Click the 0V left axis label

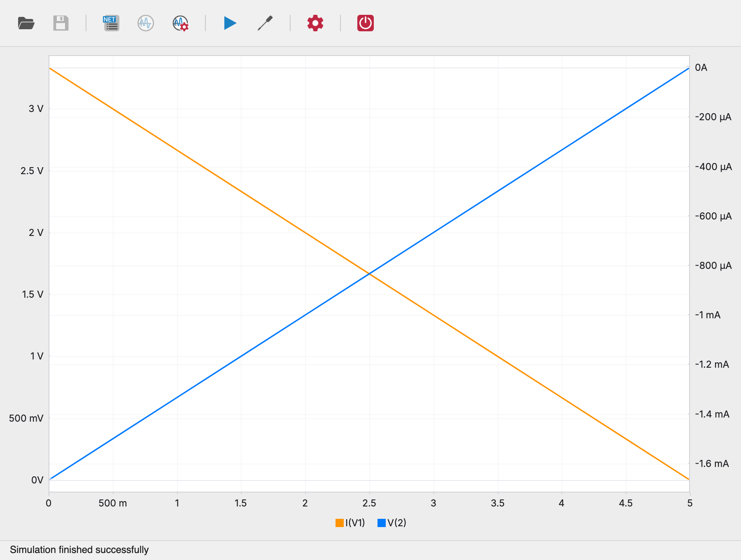37,480
